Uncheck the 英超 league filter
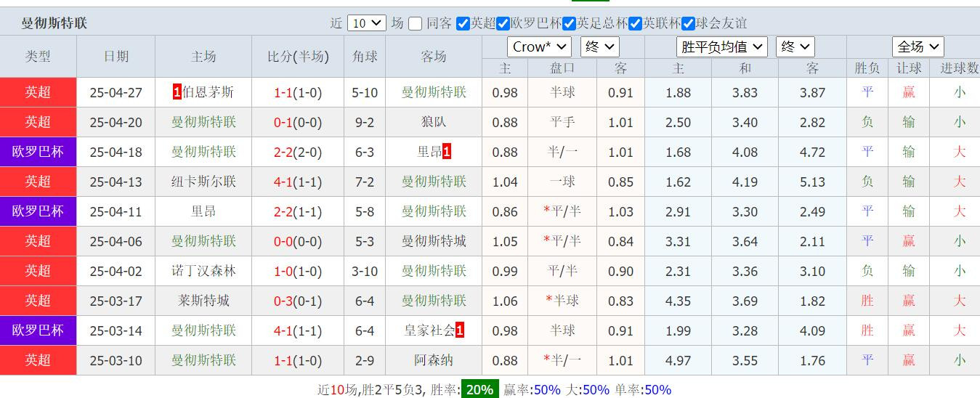Image resolution: width=980 pixels, height=398 pixels. click(x=463, y=23)
